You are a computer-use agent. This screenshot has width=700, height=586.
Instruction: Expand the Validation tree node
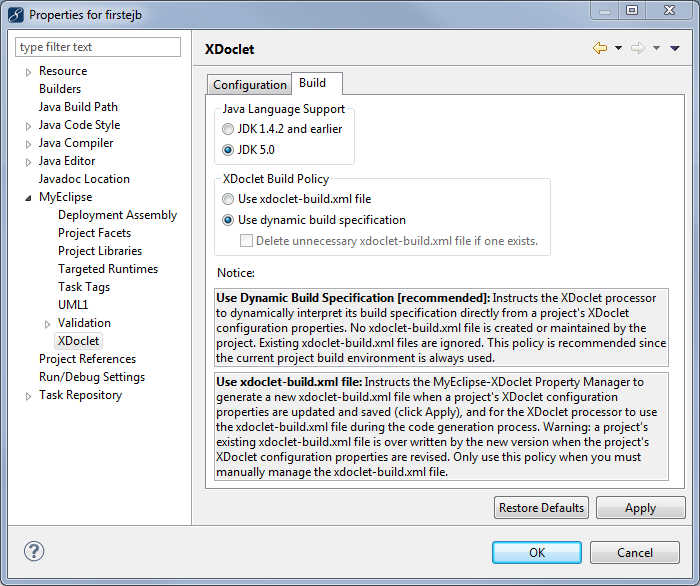tap(47, 324)
